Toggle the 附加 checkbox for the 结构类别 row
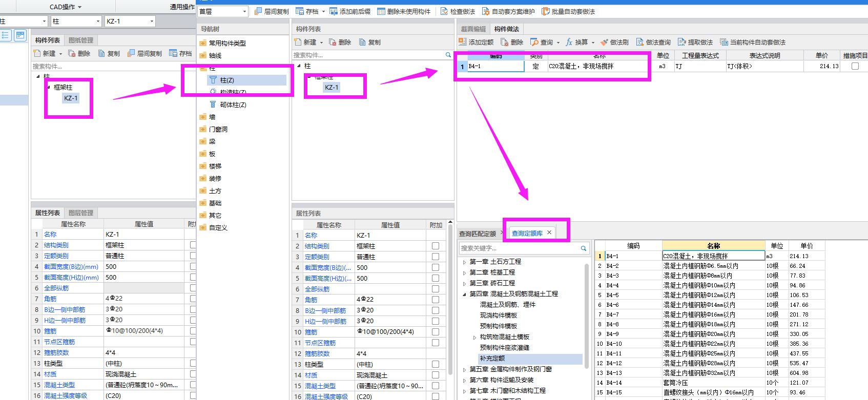 pyautogui.click(x=436, y=246)
